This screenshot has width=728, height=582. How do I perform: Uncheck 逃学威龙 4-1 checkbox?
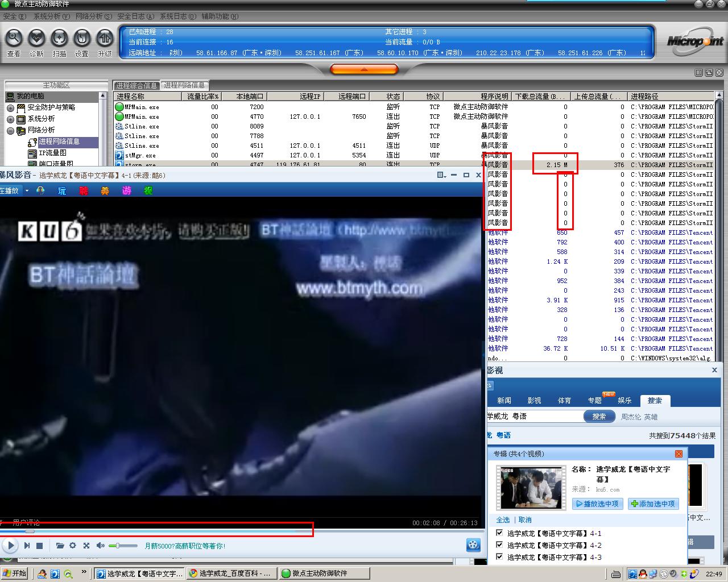pos(499,533)
